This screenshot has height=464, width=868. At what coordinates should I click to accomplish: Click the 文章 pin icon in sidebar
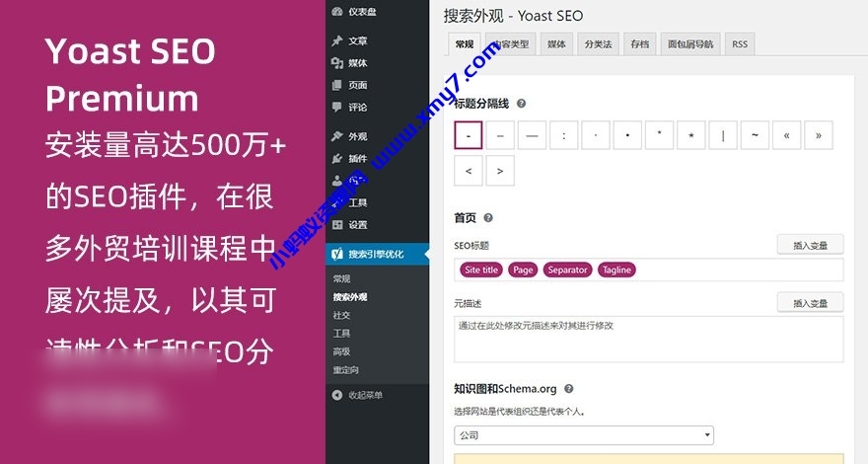tap(337, 40)
